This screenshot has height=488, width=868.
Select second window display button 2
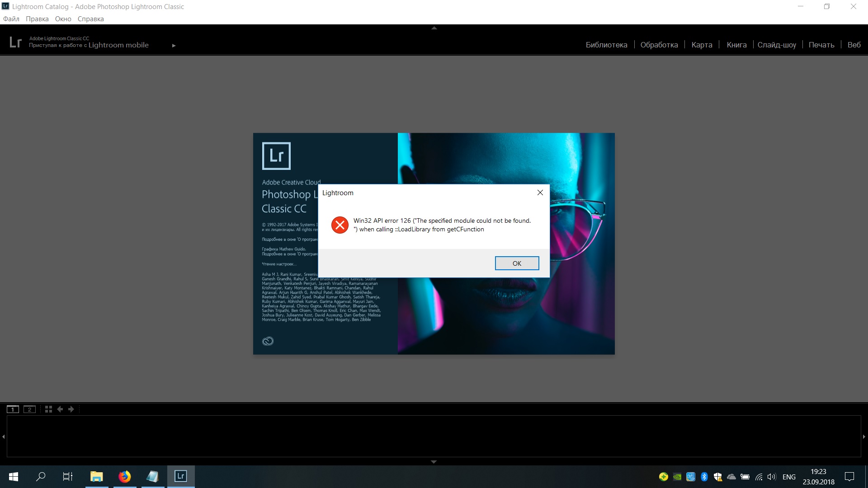click(x=29, y=409)
